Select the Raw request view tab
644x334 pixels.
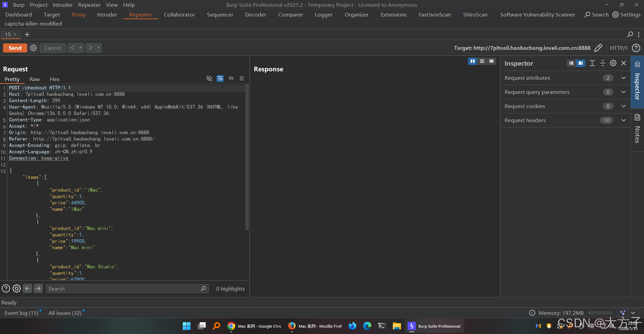(35, 79)
